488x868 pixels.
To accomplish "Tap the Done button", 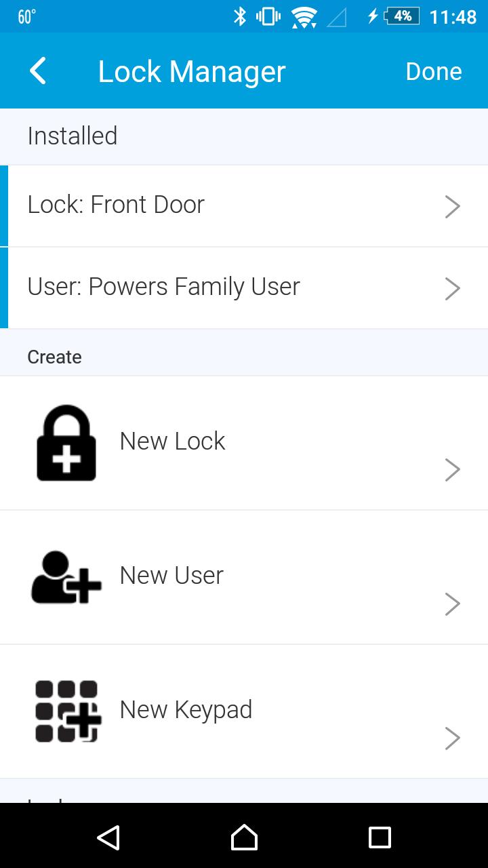I will pos(434,71).
